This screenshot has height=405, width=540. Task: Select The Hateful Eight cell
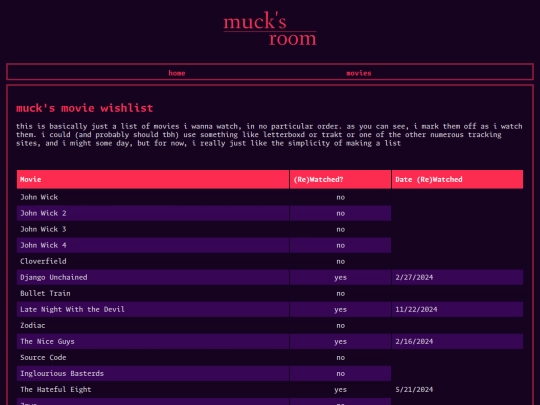pyautogui.click(x=153, y=390)
